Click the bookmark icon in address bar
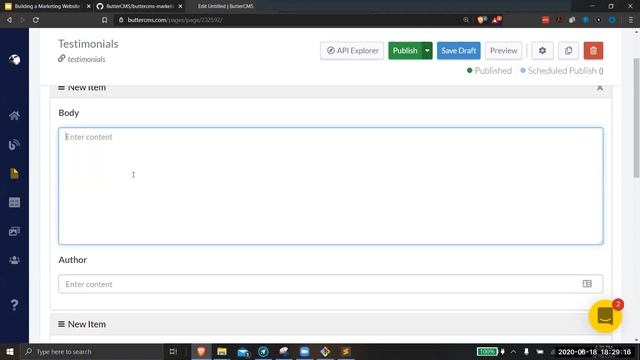The width and height of the screenshot is (640, 360). click(x=104, y=20)
